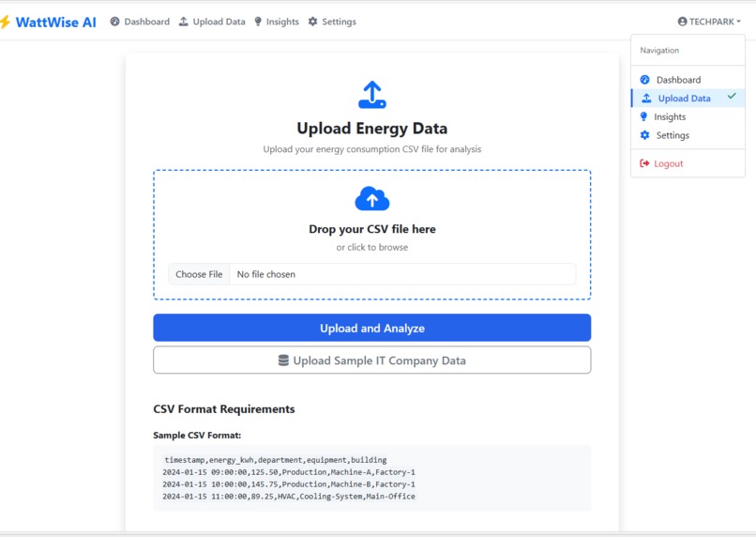The height and width of the screenshot is (537, 756).
Task: Click the checkmark beside Upload Data
Action: [732, 96]
